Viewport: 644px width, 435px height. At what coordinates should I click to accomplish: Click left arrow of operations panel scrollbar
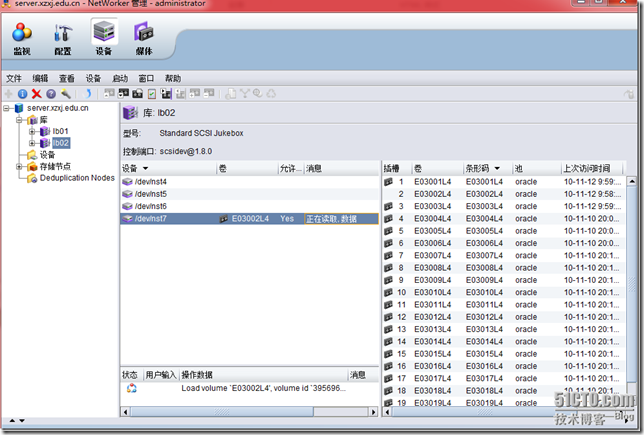[x=126, y=412]
